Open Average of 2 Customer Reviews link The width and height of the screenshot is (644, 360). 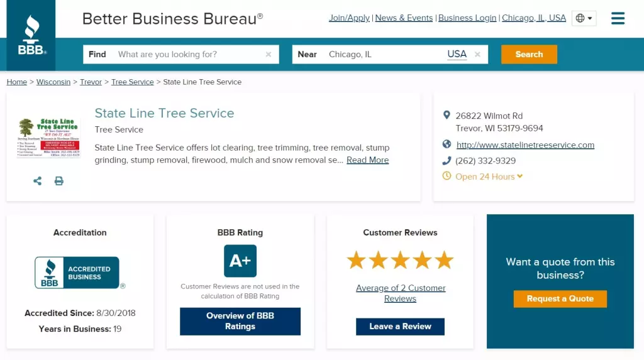point(401,293)
